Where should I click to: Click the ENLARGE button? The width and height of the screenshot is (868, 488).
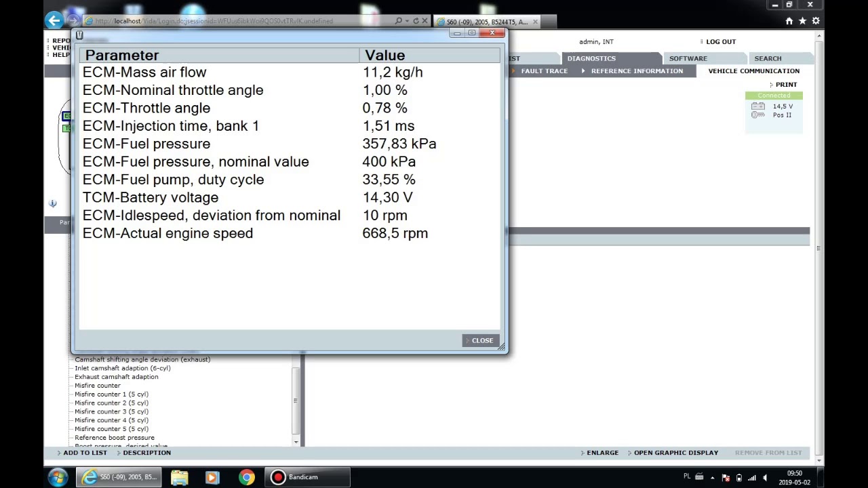point(602,453)
